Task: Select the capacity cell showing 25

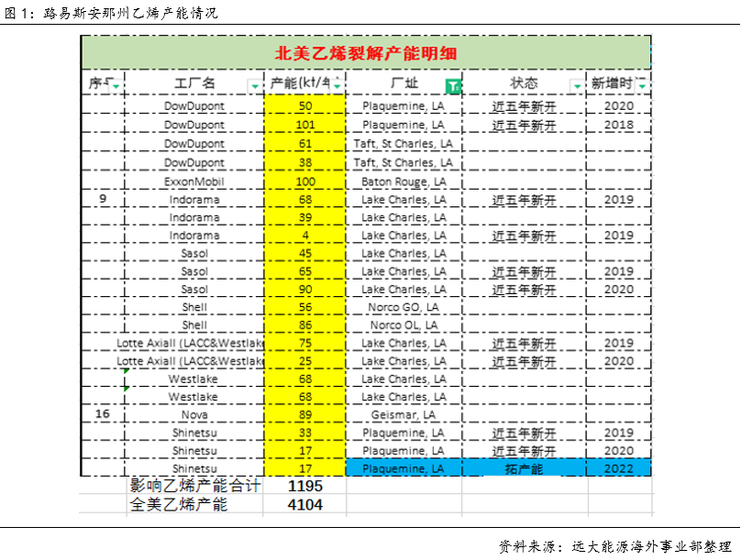Action: (305, 361)
